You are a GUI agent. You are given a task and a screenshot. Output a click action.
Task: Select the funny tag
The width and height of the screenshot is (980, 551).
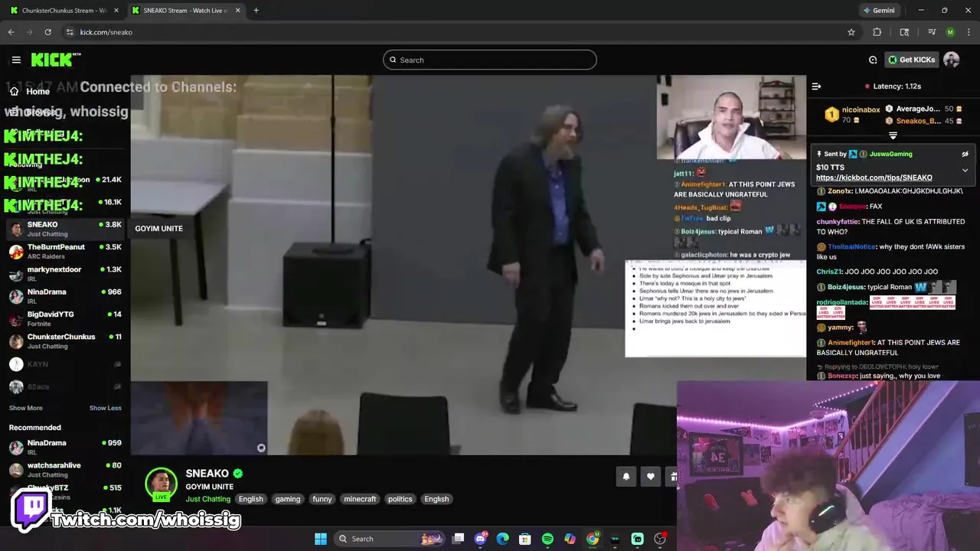(322, 499)
